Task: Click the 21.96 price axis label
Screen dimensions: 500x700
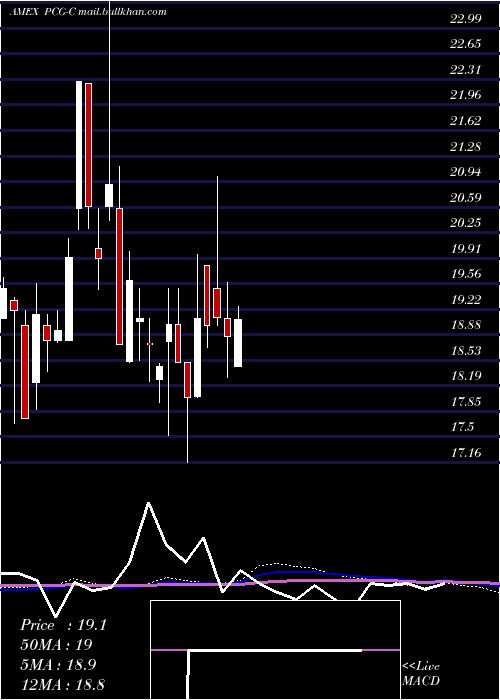Action: [466, 95]
